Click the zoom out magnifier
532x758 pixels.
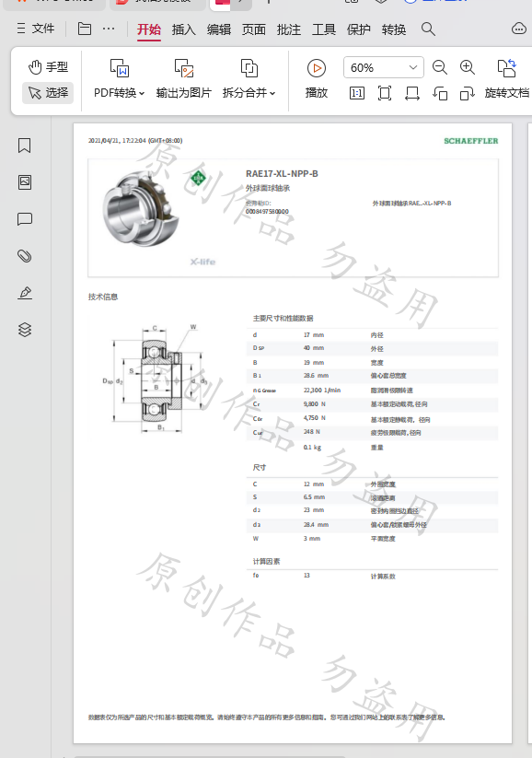point(440,67)
